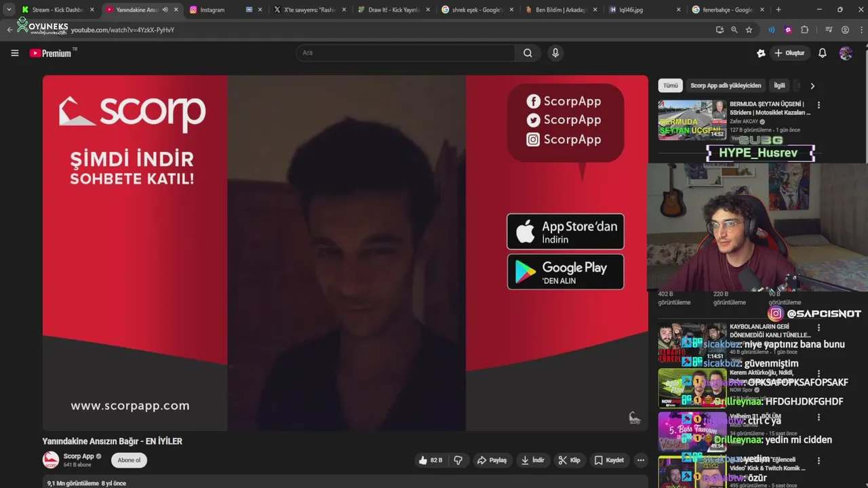Like the video with 82 B thumbs up

pos(431,460)
